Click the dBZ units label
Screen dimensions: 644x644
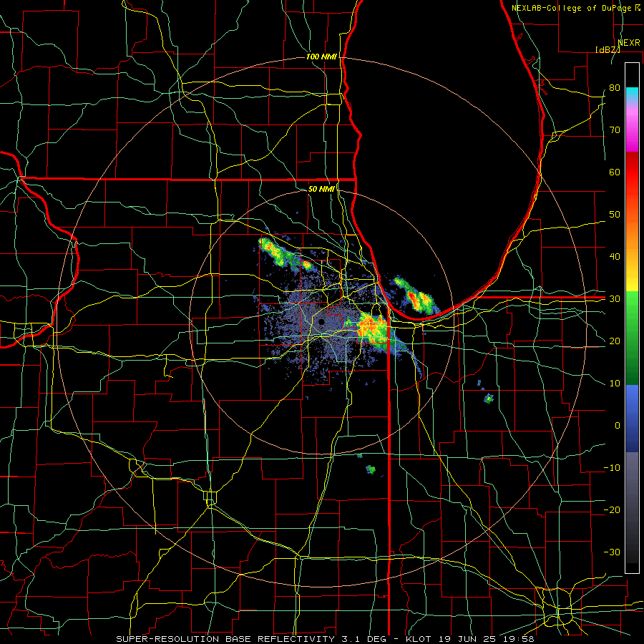click(x=608, y=49)
